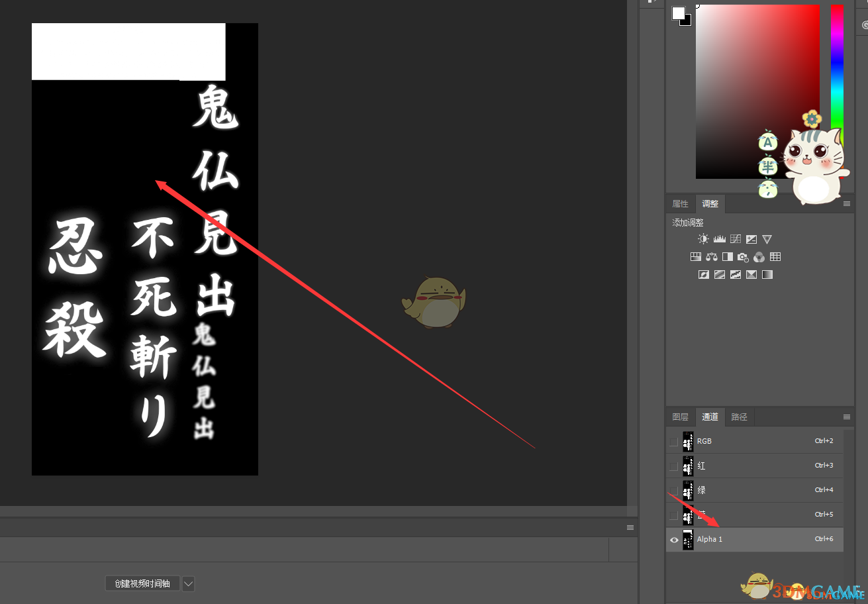Click the input method A mode icon
This screenshot has width=868, height=604.
[x=767, y=141]
